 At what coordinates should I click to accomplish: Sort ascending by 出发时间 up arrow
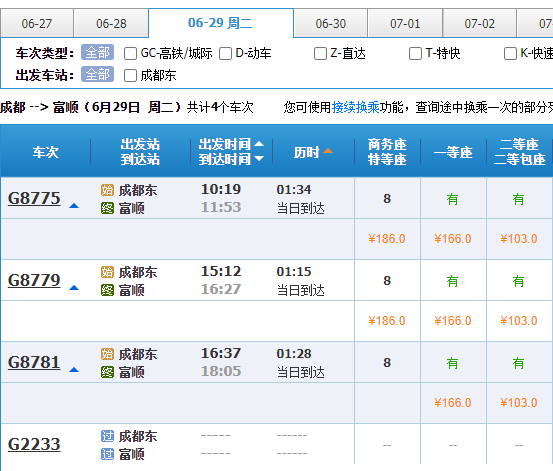point(259,144)
